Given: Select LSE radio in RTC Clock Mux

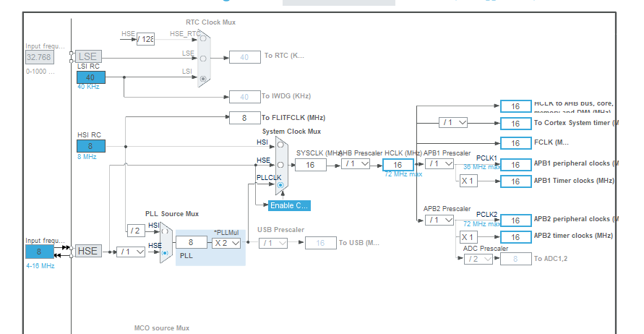Looking at the screenshot, I should (203, 59).
